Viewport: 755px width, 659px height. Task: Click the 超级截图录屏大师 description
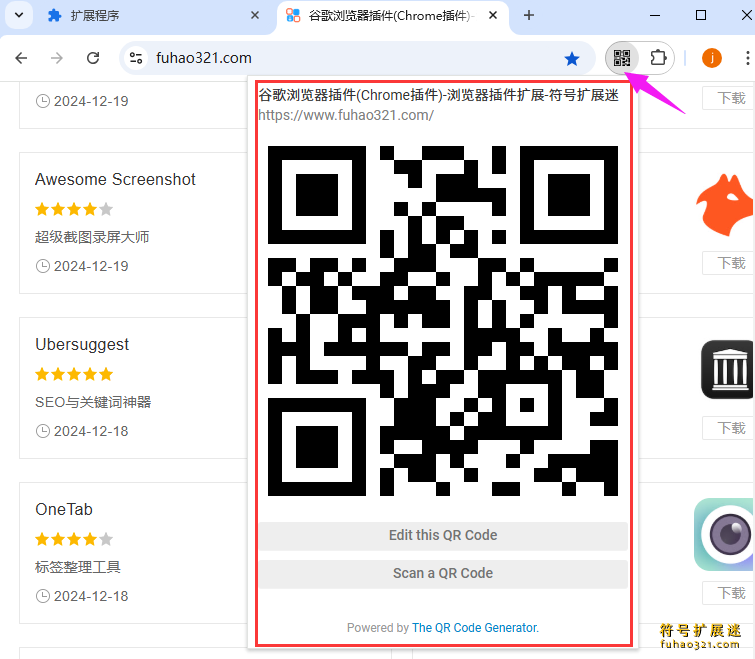pyautogui.click(x=92, y=237)
